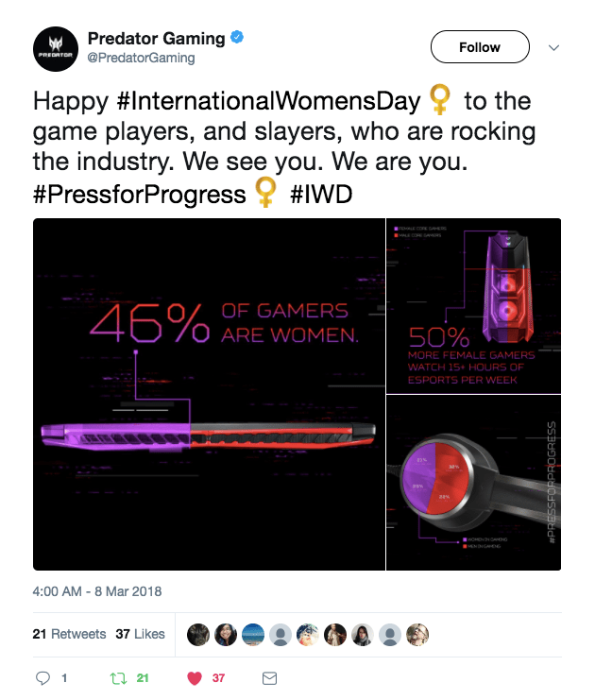The image size is (595, 700).
Task: View the 37 Likes list
Action: (x=140, y=634)
